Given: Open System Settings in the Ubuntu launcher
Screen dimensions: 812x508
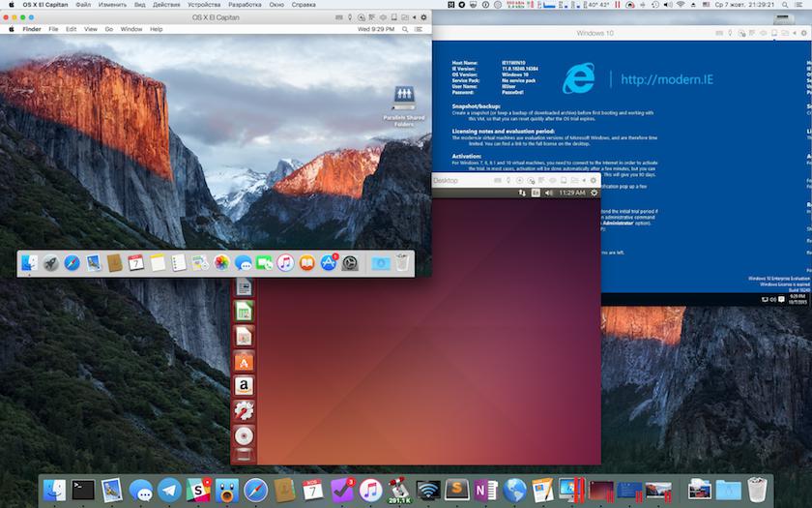Looking at the screenshot, I should (x=244, y=410).
